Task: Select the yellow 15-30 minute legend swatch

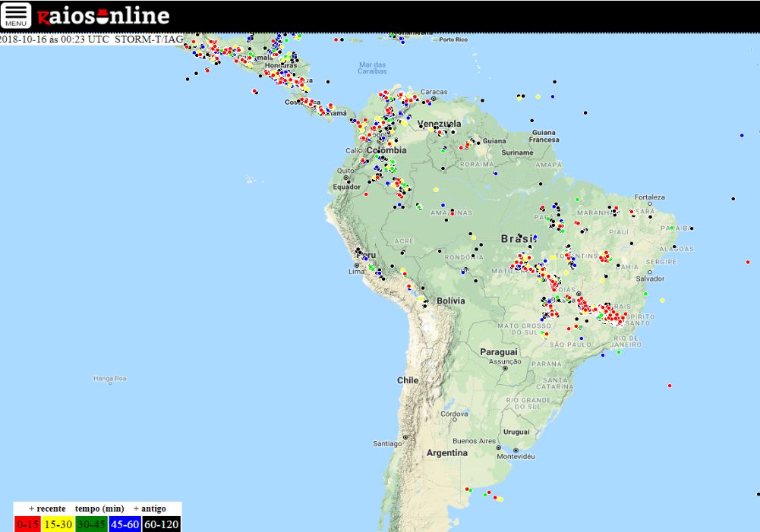Action: pyautogui.click(x=58, y=524)
